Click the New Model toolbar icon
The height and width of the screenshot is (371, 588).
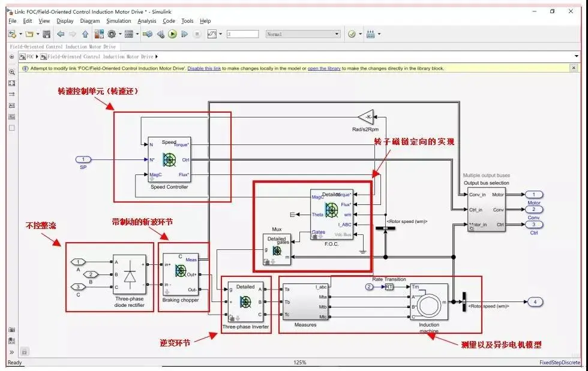point(12,34)
